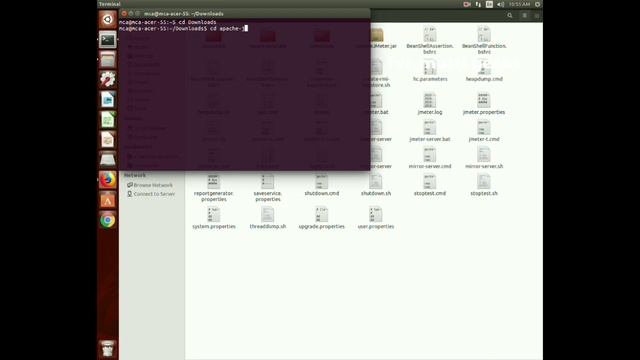This screenshot has height=360, width=640.
Task: Select the upgrade.properties file
Action: [322, 218]
